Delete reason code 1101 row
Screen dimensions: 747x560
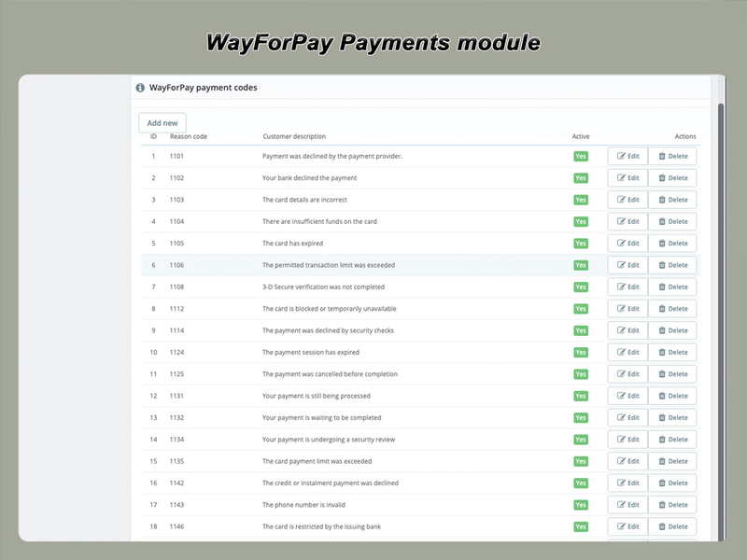tap(672, 156)
